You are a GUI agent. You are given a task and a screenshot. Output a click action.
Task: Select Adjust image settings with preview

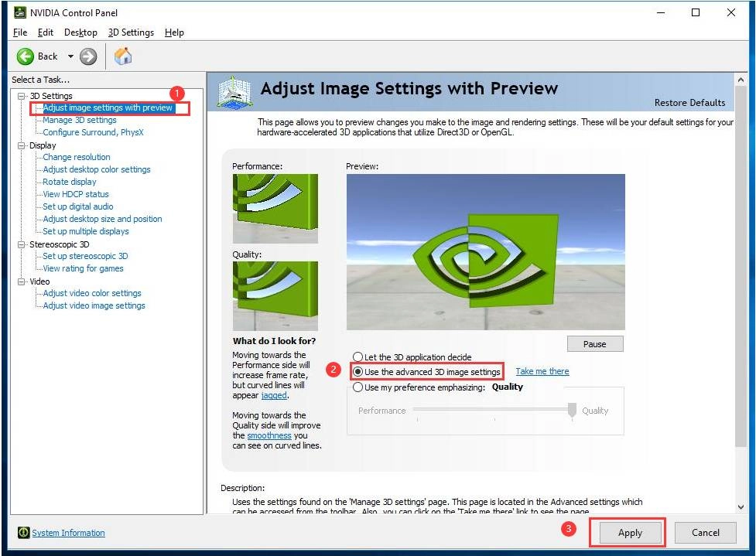(x=108, y=107)
